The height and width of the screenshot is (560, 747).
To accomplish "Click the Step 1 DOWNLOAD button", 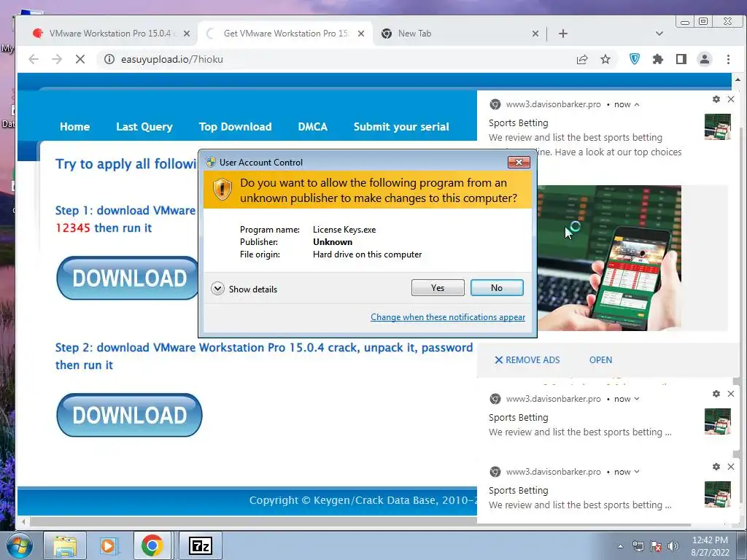I will click(128, 278).
